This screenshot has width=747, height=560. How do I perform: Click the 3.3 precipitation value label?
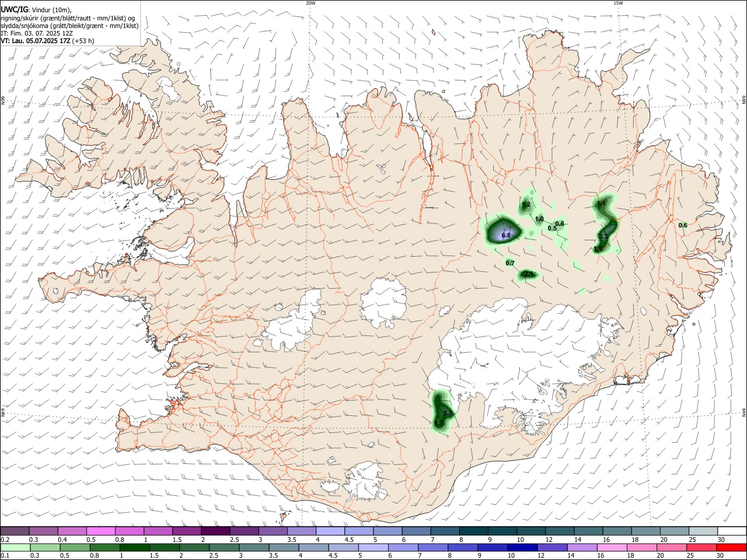pyautogui.click(x=604, y=236)
